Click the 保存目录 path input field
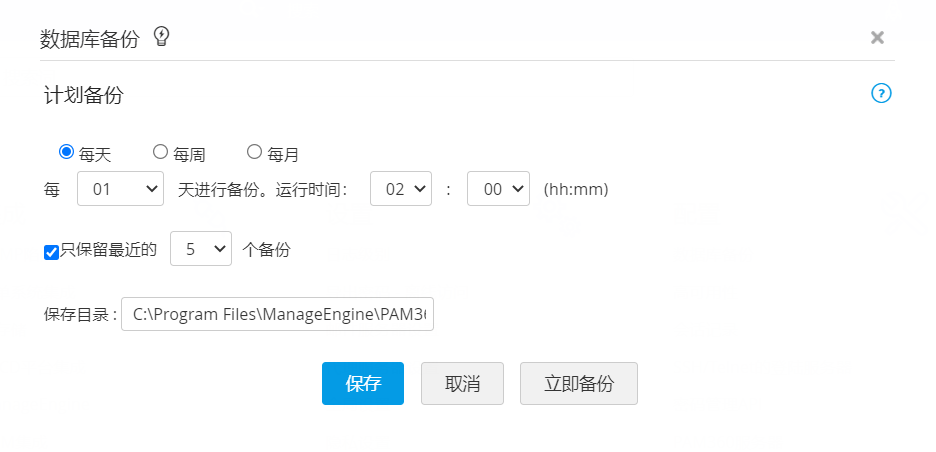Image resolution: width=936 pixels, height=452 pixels. (277, 314)
